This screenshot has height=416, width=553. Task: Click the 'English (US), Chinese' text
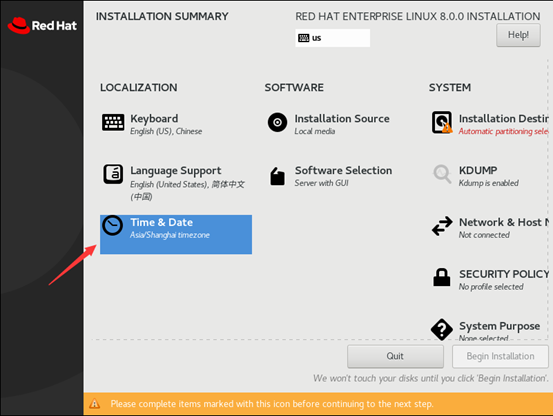pos(166,131)
